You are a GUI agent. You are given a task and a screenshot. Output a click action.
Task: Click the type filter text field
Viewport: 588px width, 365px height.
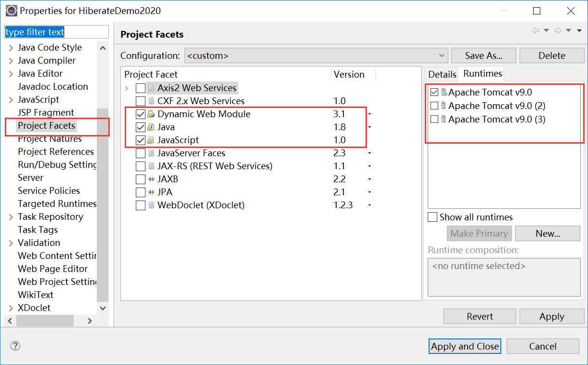(x=56, y=32)
